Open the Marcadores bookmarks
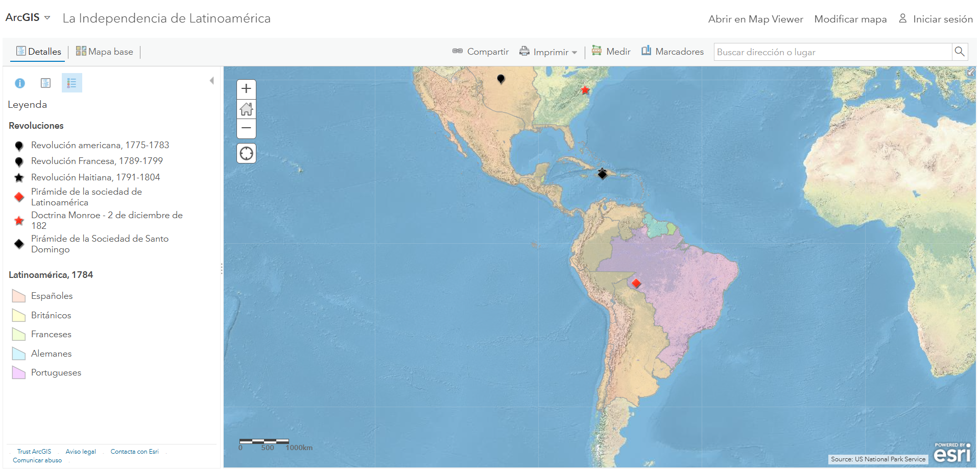The image size is (980, 469). coord(673,52)
